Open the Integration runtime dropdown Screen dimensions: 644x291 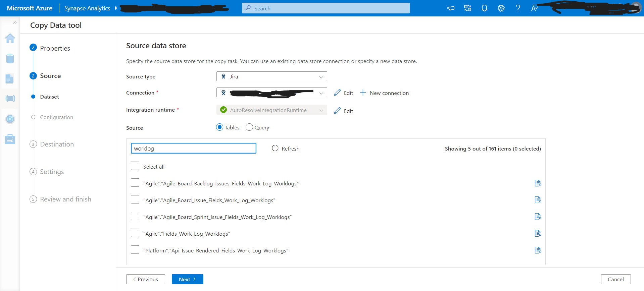point(272,110)
